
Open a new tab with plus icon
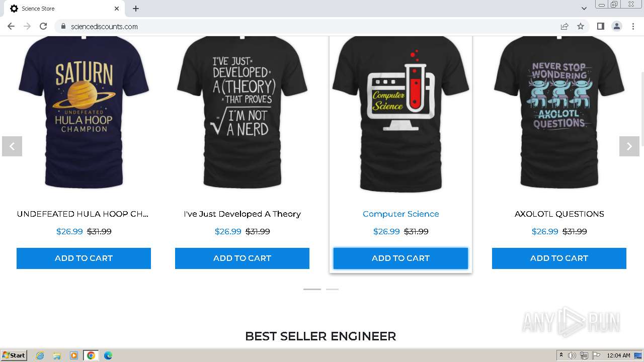click(x=136, y=9)
